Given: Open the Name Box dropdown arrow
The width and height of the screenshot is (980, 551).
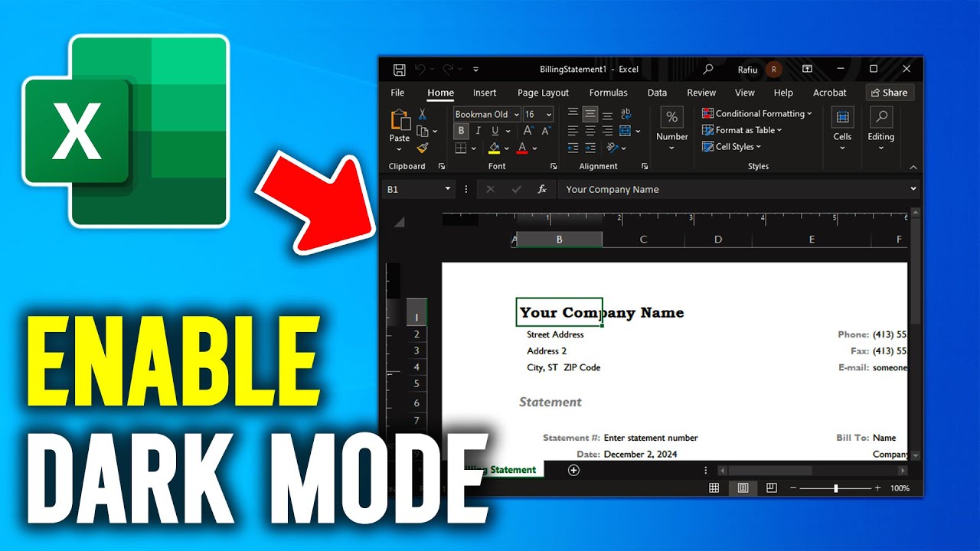Looking at the screenshot, I should (x=448, y=189).
